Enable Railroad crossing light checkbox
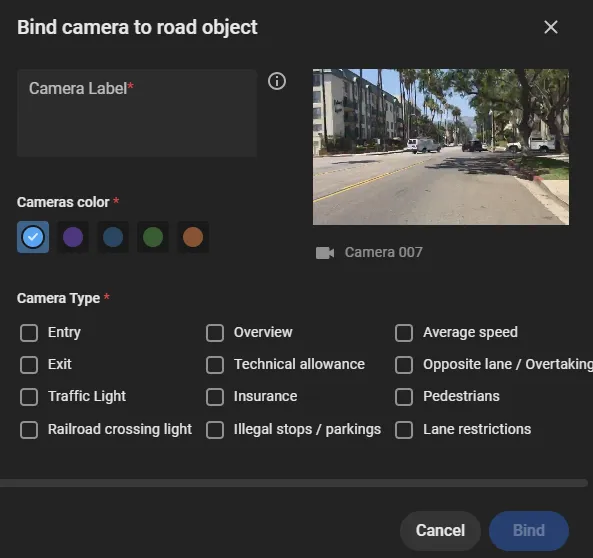 click(x=29, y=430)
